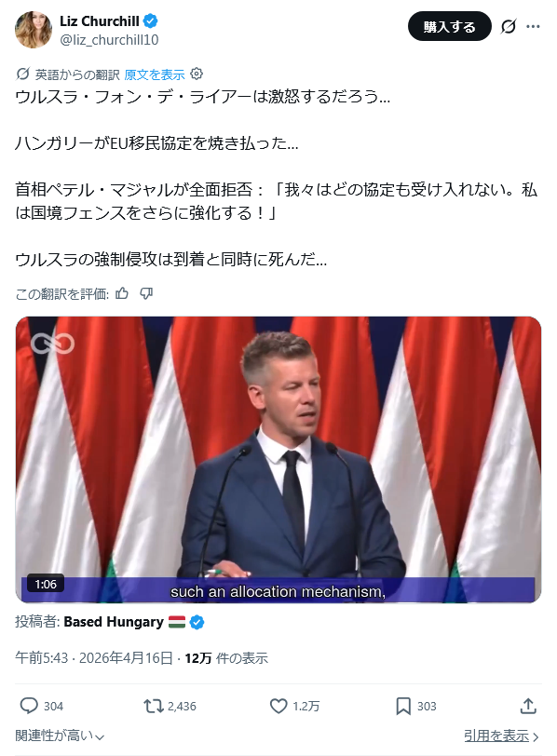Screen dimensions: 557x756
Task: Click the 購入する button
Action: pos(450,26)
